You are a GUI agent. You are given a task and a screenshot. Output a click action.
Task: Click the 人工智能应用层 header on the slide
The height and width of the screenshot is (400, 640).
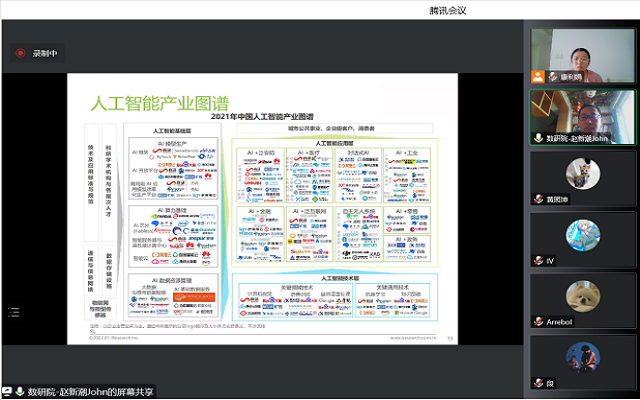click(x=334, y=143)
